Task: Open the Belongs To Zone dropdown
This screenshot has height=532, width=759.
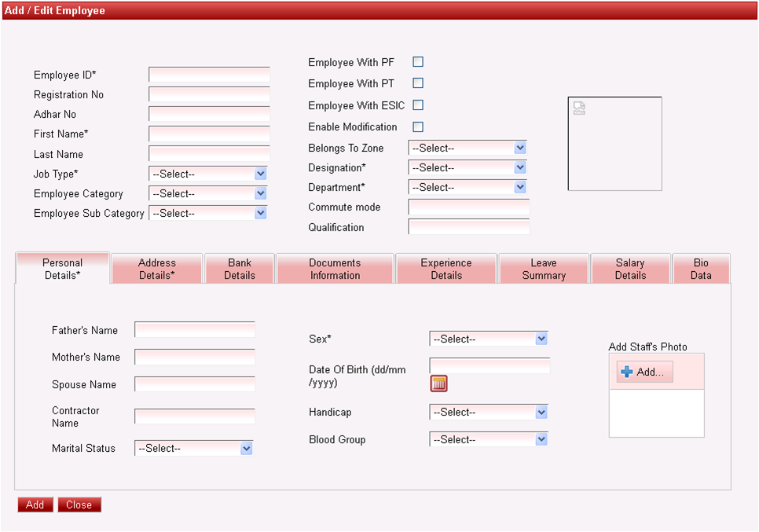Action: pyautogui.click(x=467, y=148)
